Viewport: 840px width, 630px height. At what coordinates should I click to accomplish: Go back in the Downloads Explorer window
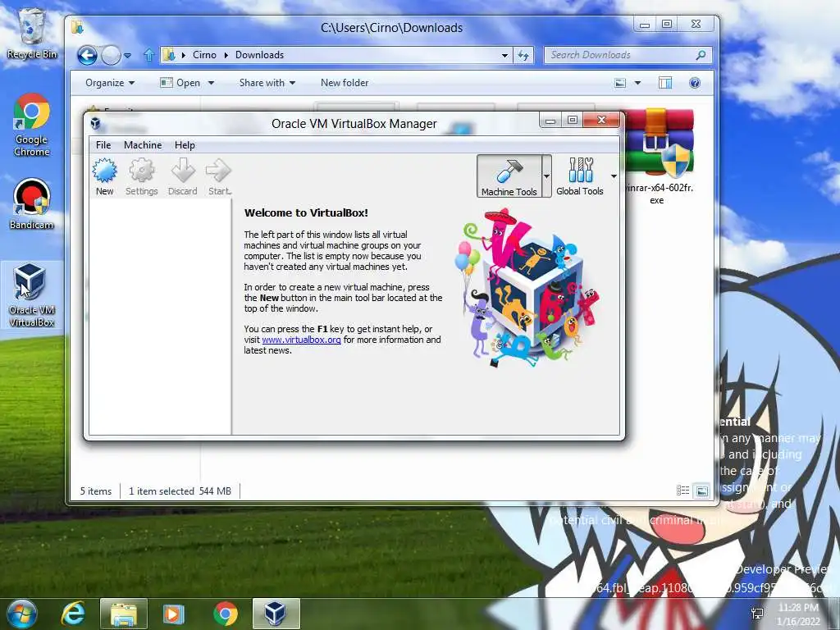87,55
